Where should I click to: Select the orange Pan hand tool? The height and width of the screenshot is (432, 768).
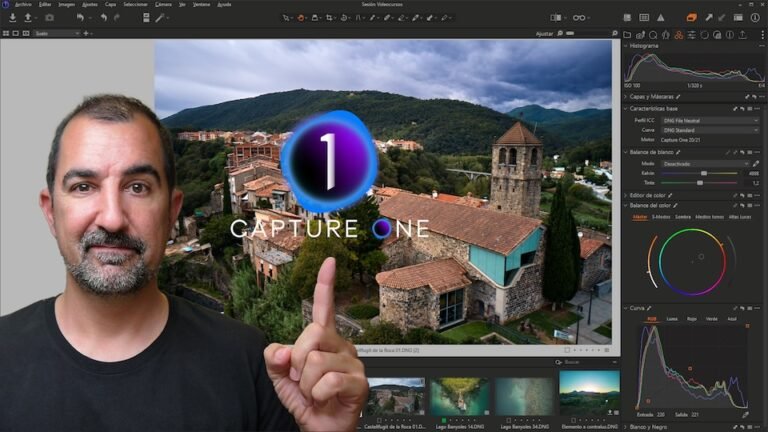[x=301, y=18]
